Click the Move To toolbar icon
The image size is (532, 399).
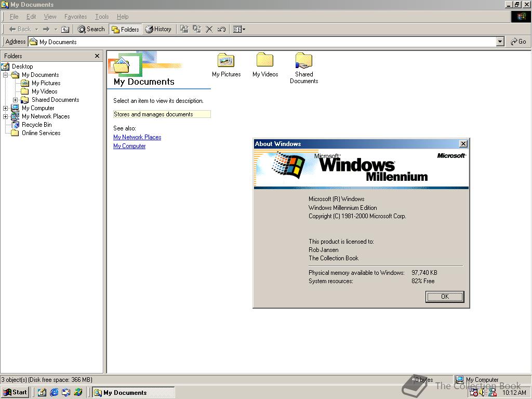click(x=184, y=29)
